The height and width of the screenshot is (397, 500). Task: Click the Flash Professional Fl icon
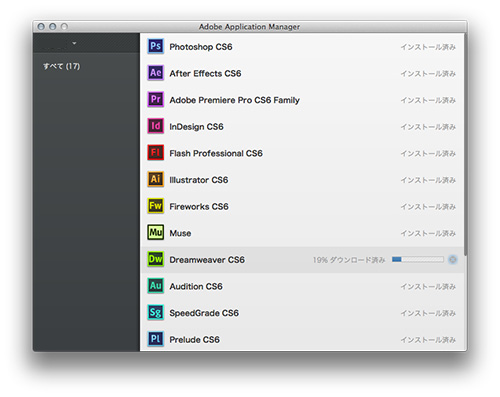156,153
